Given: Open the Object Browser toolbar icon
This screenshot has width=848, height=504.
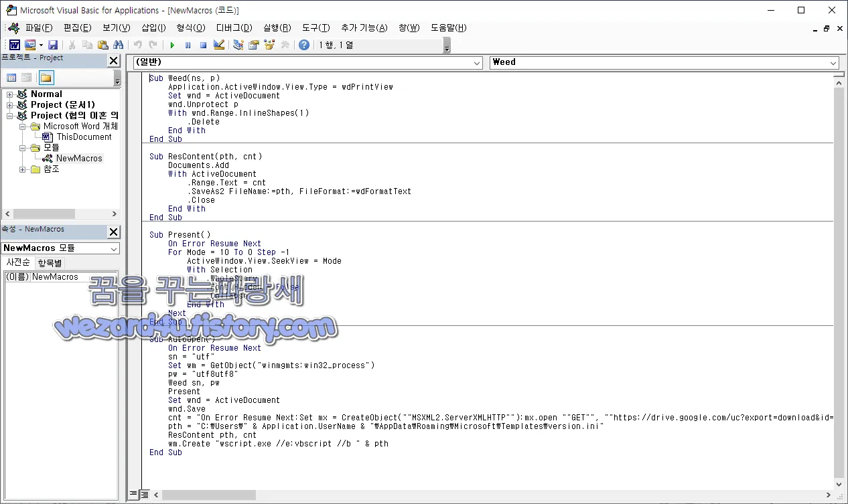Looking at the screenshot, I should 269,45.
